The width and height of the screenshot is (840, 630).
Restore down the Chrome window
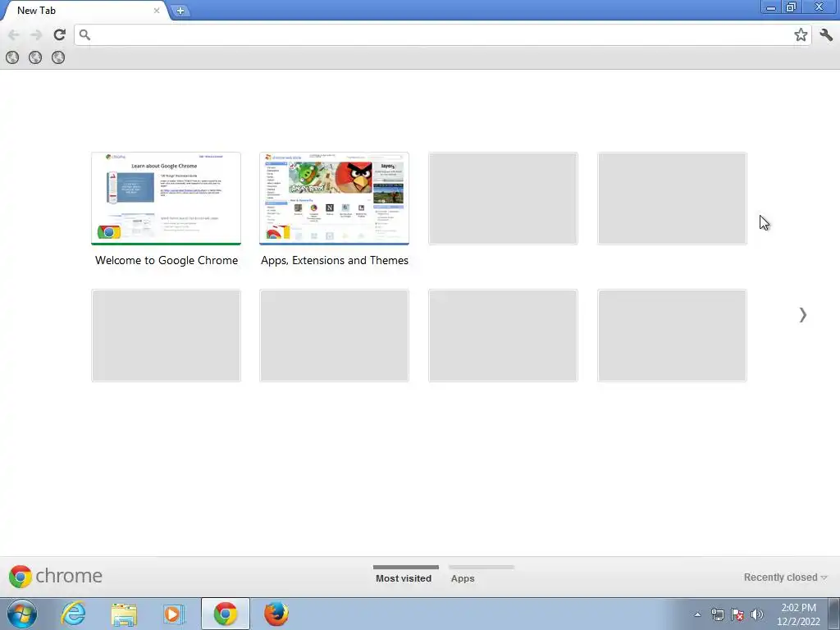(x=792, y=7)
